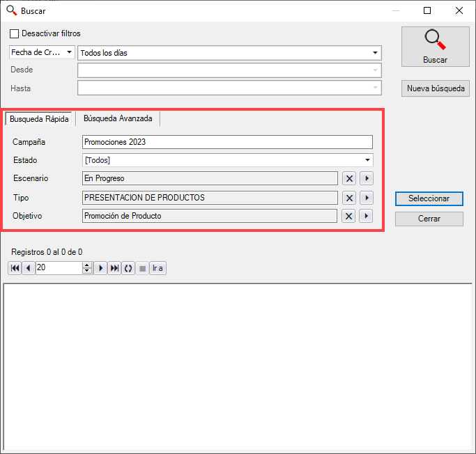476x454 pixels.
Task: Open Objetivo lookup arrow button
Action: pyautogui.click(x=366, y=216)
